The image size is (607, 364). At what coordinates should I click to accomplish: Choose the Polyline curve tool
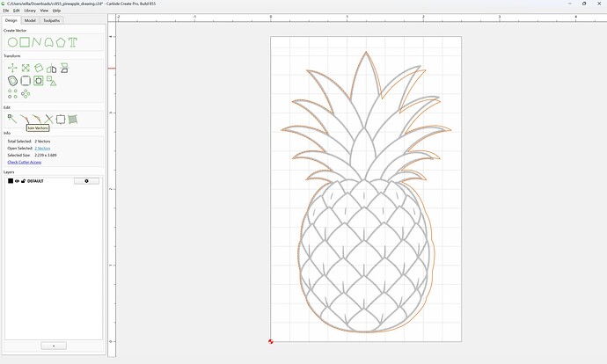point(36,42)
